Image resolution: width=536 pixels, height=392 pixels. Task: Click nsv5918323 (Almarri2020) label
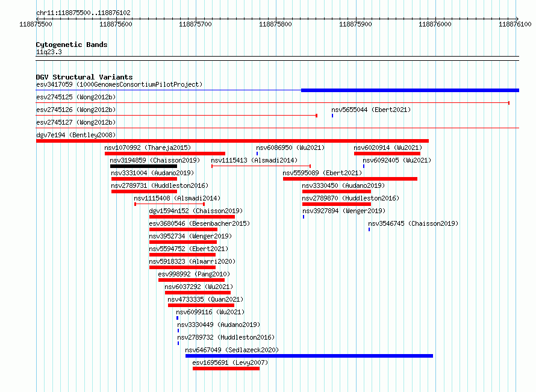point(193,261)
